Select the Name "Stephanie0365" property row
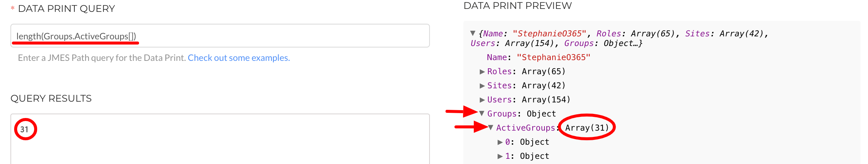The width and height of the screenshot is (868, 164). [x=539, y=58]
